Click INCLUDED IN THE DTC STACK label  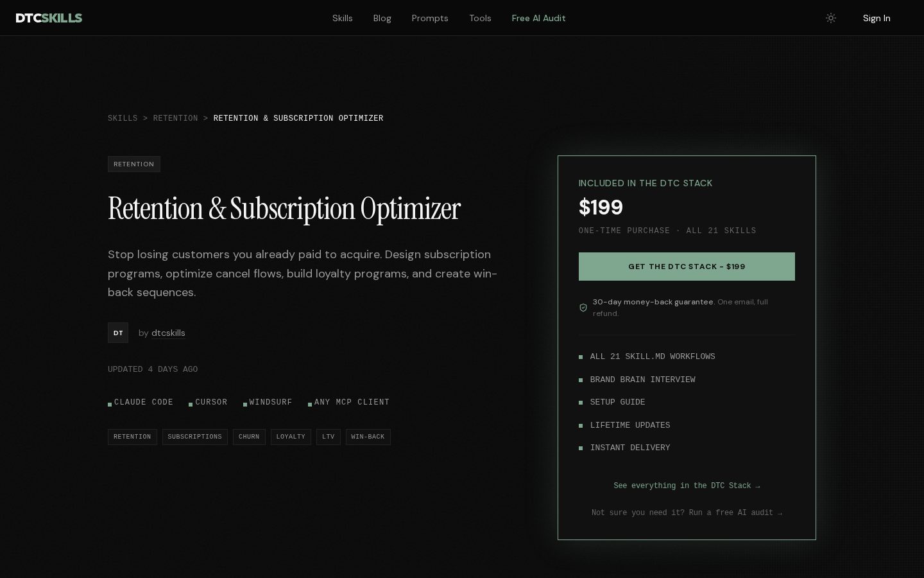point(646,183)
